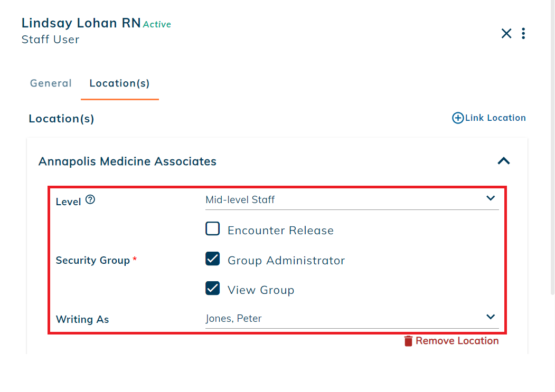Screen dimensions: 555x392
Task: Click the plus circle icon for Link Location
Action: 458,118
